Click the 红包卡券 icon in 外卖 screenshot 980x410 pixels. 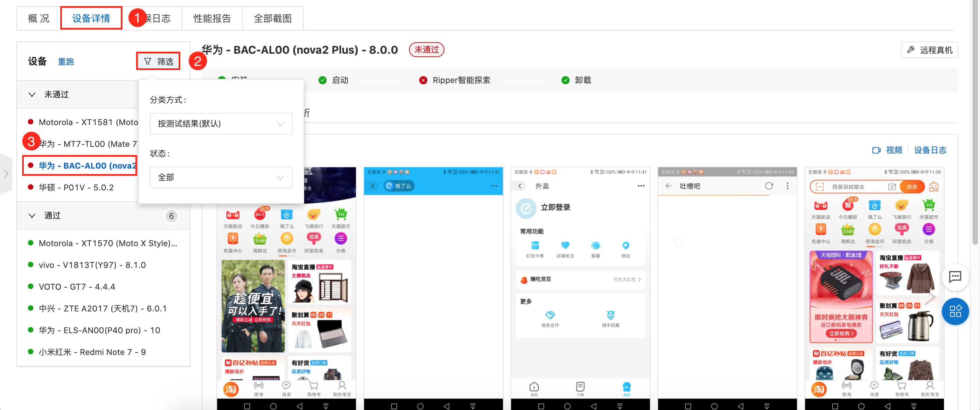535,245
